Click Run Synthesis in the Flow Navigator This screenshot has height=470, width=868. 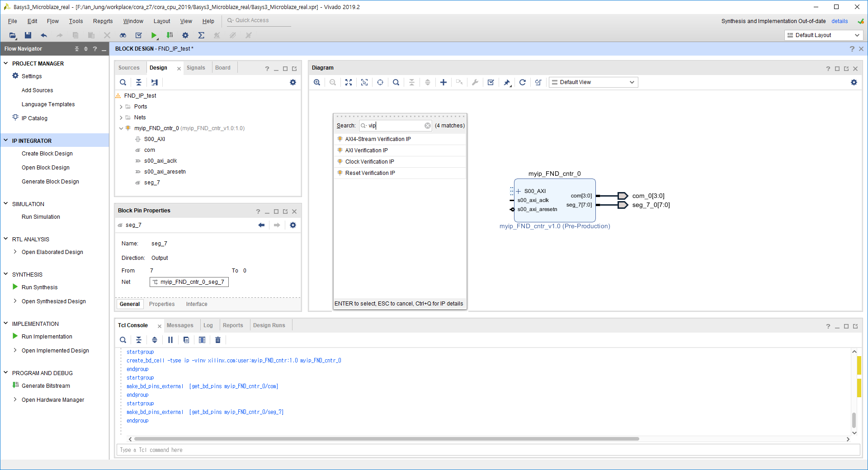[x=39, y=287]
